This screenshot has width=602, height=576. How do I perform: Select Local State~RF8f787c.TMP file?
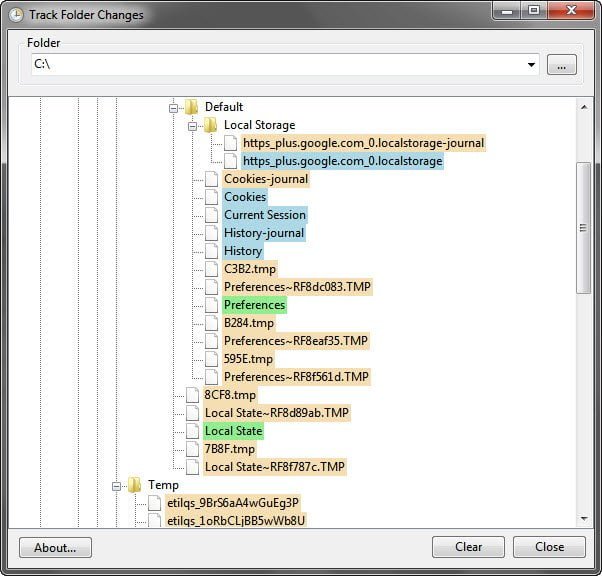tap(275, 467)
